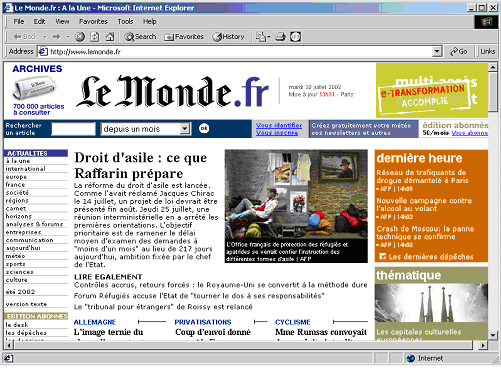Select 'météo' in the sidebar
Image resolution: width=501 pixels, height=377 pixels.
[15, 256]
